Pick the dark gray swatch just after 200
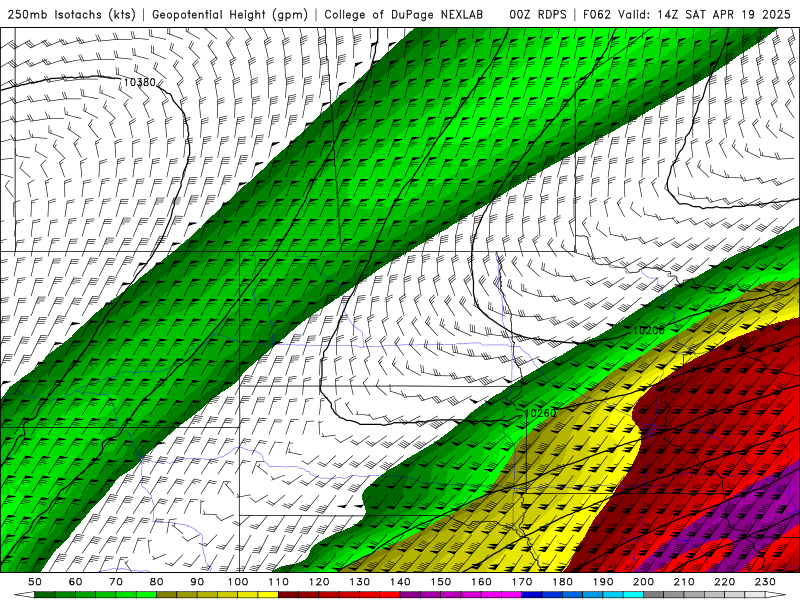Viewport: 800px width, 600px height. pyautogui.click(x=654, y=594)
